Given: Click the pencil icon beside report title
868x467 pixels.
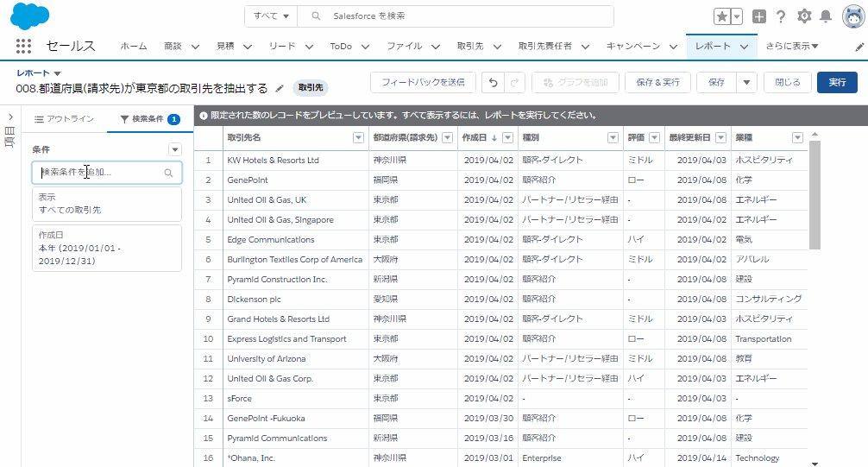Looking at the screenshot, I should click(280, 88).
